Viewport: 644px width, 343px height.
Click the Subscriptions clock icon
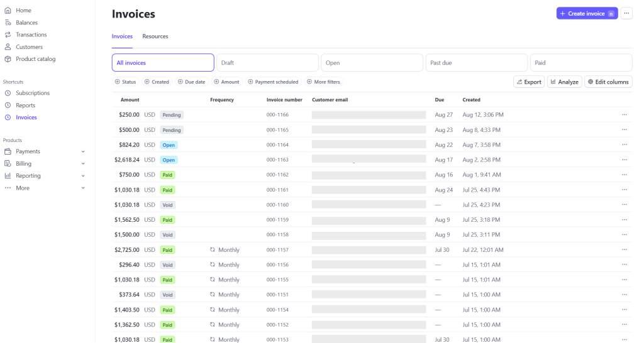(x=8, y=93)
